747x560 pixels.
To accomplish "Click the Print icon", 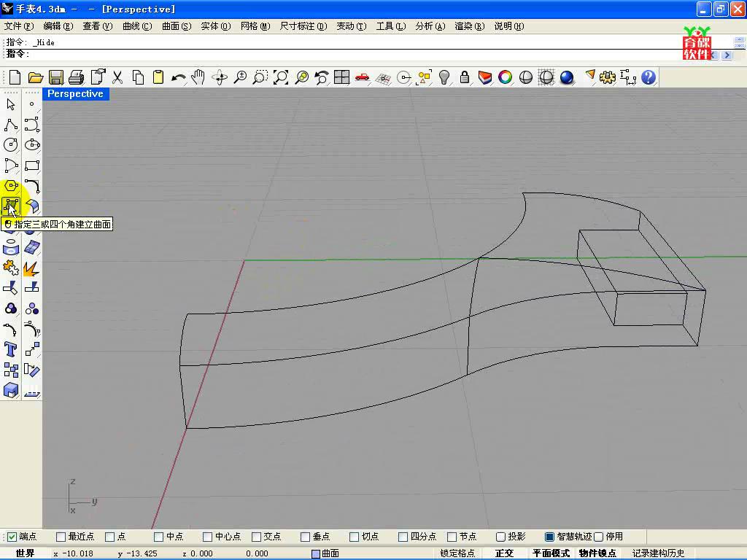I will 76,77.
